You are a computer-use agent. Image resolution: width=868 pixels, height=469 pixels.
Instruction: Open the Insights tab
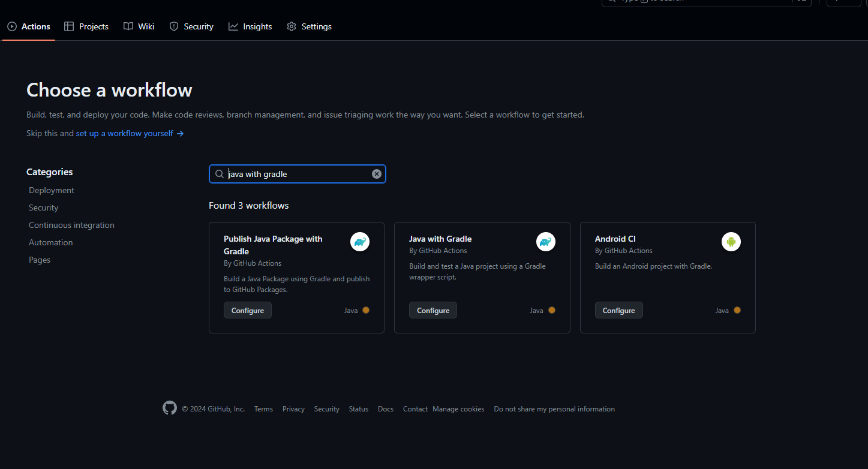coord(250,26)
